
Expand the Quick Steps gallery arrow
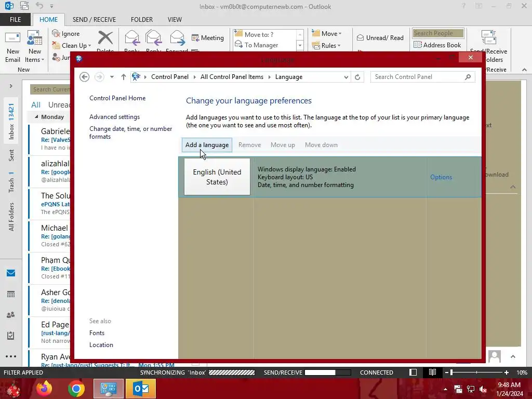300,45
